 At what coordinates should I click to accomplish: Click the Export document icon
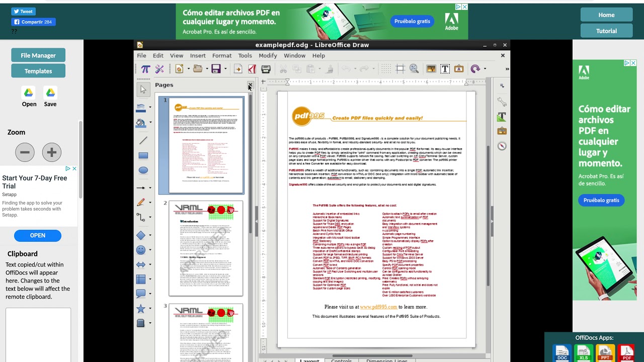(238, 69)
